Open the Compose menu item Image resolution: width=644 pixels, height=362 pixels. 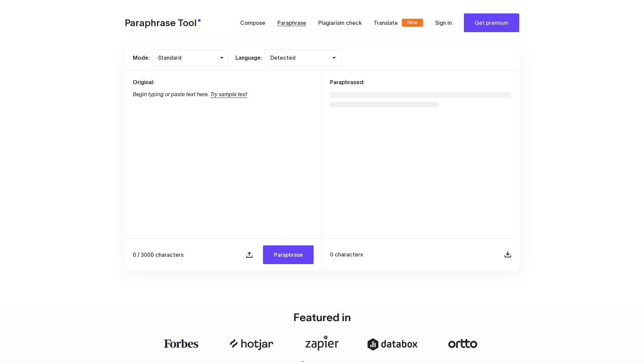253,23
